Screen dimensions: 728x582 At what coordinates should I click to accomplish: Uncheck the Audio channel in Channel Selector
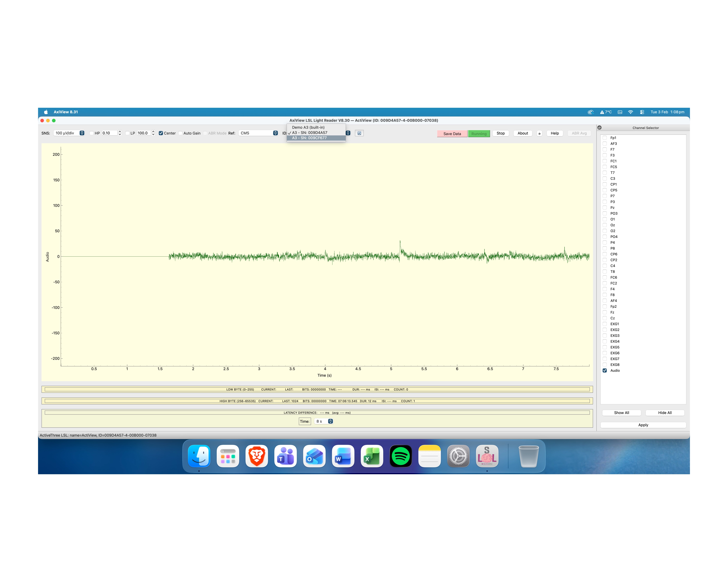coord(604,370)
